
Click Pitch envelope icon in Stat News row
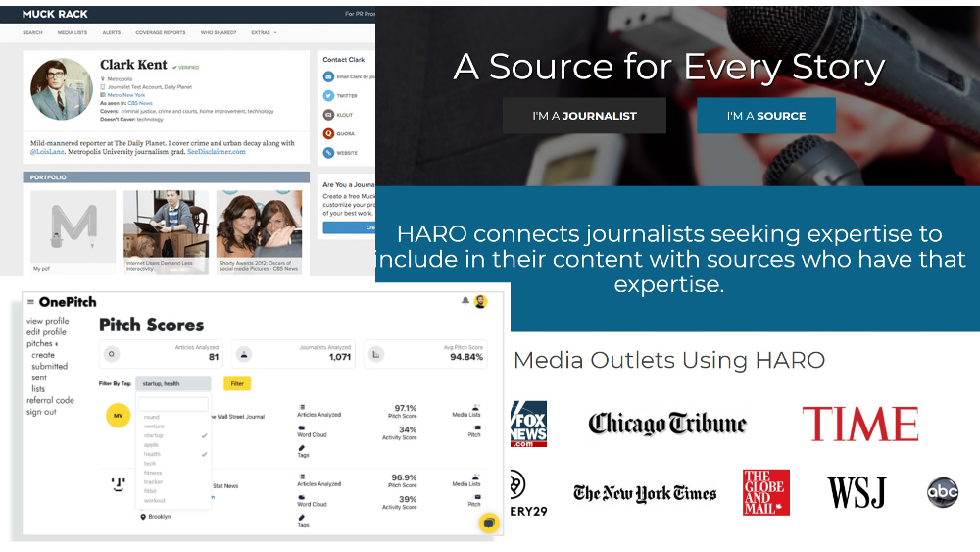[x=477, y=497]
